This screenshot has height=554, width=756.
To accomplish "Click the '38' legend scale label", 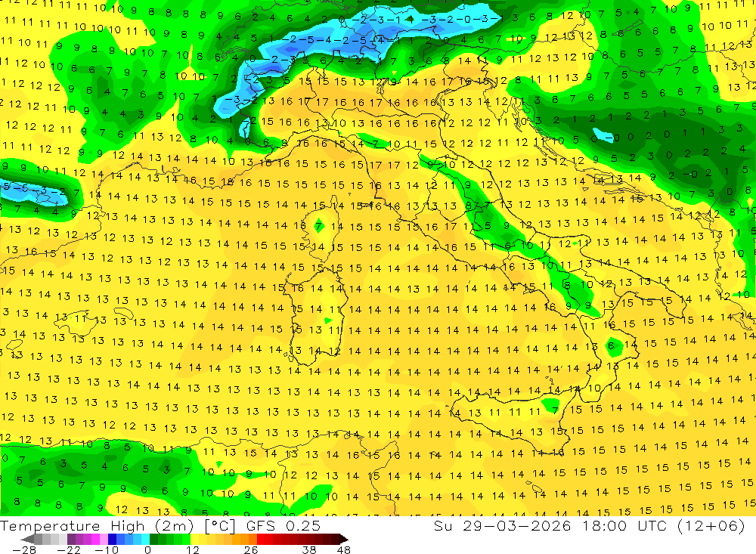I will click(x=309, y=550).
